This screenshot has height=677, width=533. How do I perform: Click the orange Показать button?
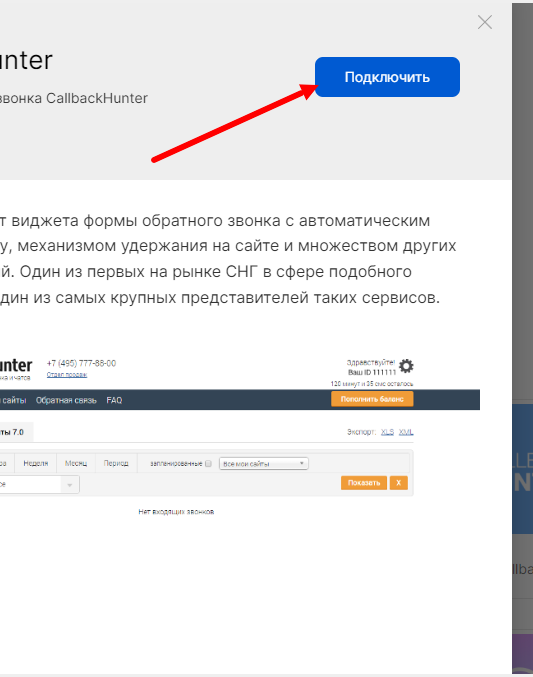point(364,483)
